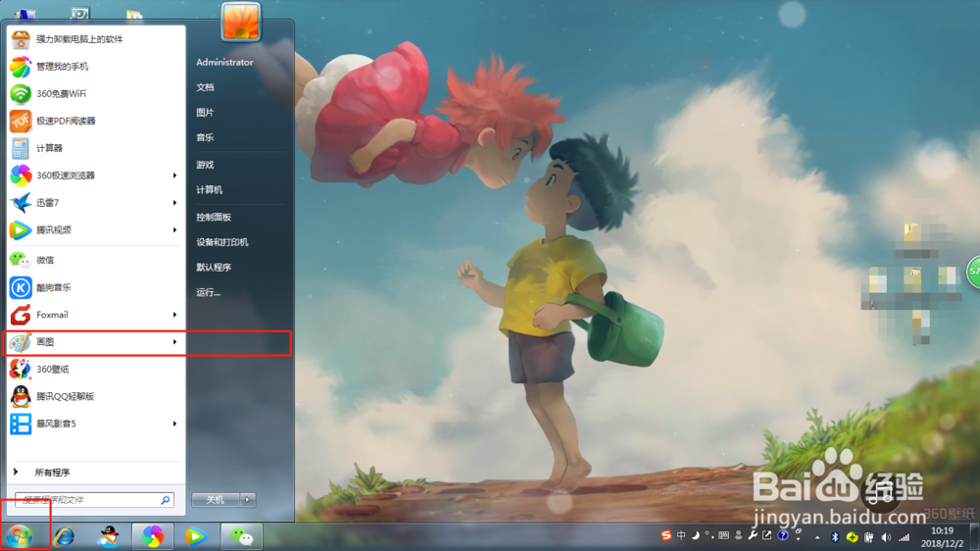Show hidden tray icons arrow
The height and width of the screenshot is (551, 980).
817,537
